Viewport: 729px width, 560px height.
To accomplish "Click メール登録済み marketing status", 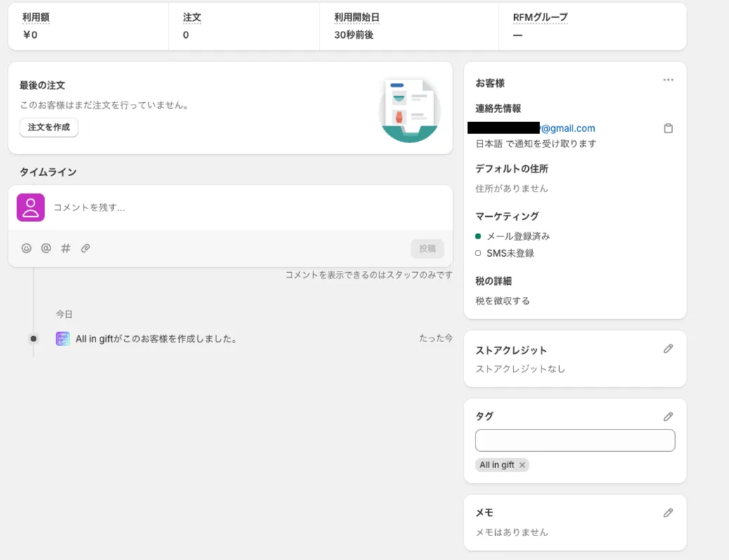I will 518,236.
